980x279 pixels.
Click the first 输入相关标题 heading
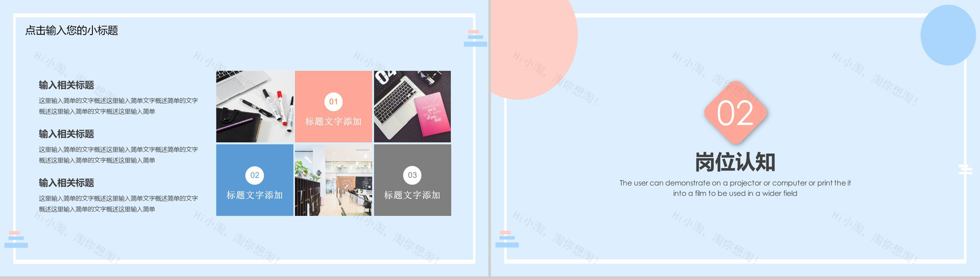pos(67,85)
